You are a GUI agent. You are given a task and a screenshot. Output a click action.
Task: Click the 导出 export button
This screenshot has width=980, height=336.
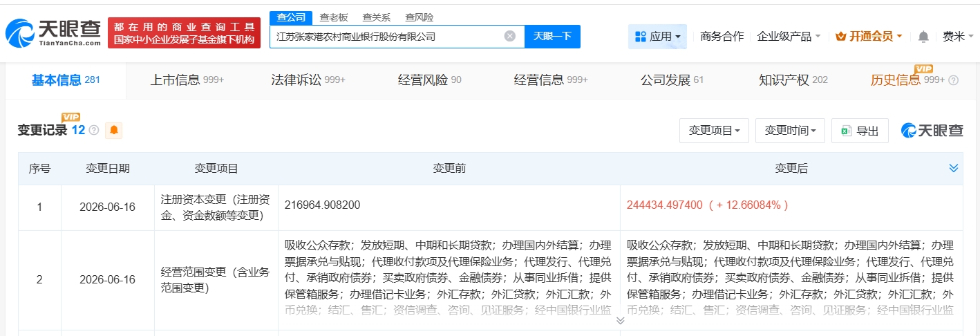[860, 131]
